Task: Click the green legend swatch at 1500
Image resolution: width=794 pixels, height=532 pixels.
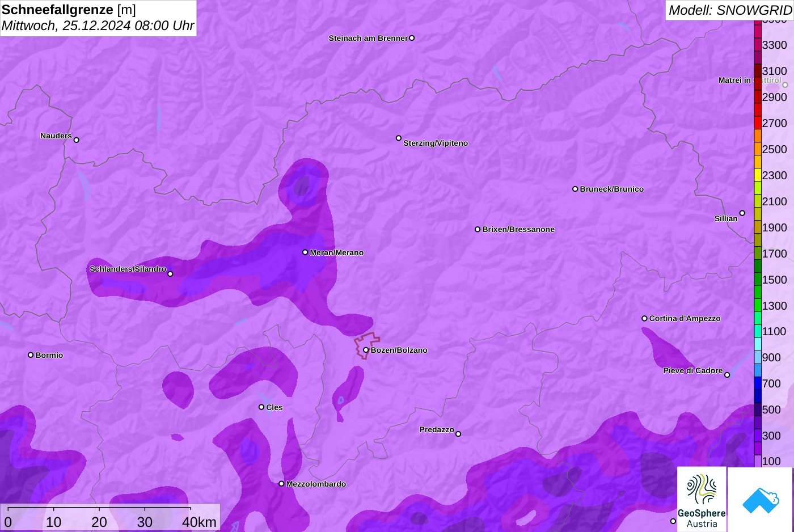Action: point(758,280)
